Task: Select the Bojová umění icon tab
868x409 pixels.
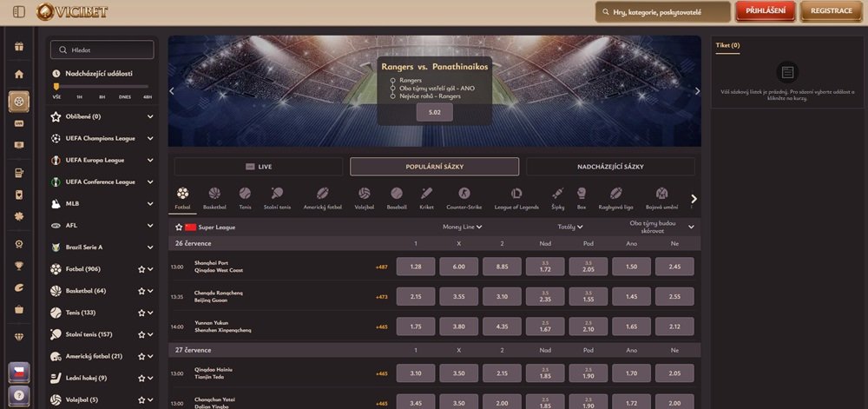Action: (661, 199)
